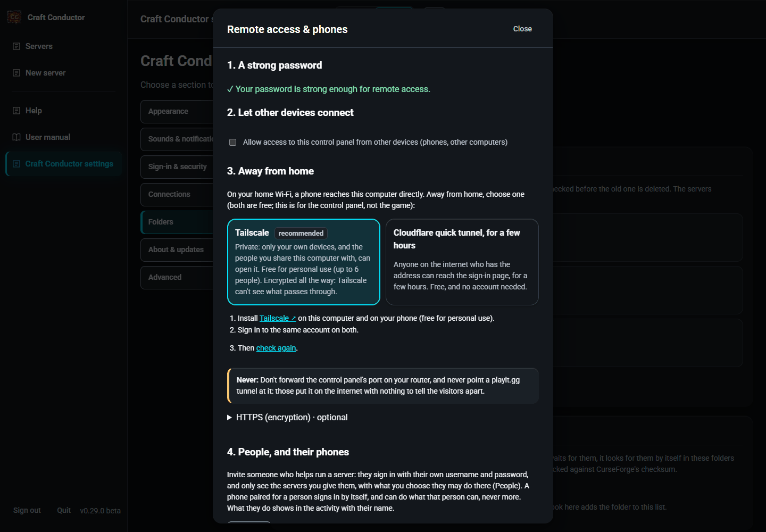Select the Folders settings section
The height and width of the screenshot is (532, 766).
pos(177,222)
